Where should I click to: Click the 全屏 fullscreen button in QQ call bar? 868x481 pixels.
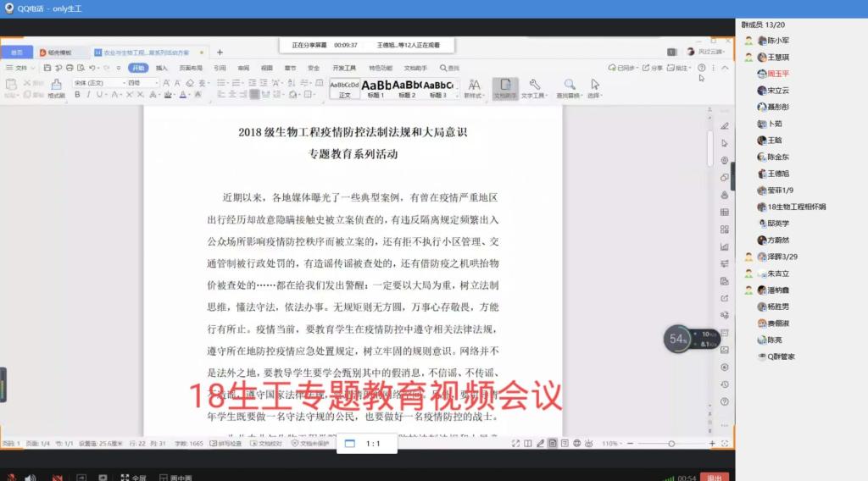[134, 478]
